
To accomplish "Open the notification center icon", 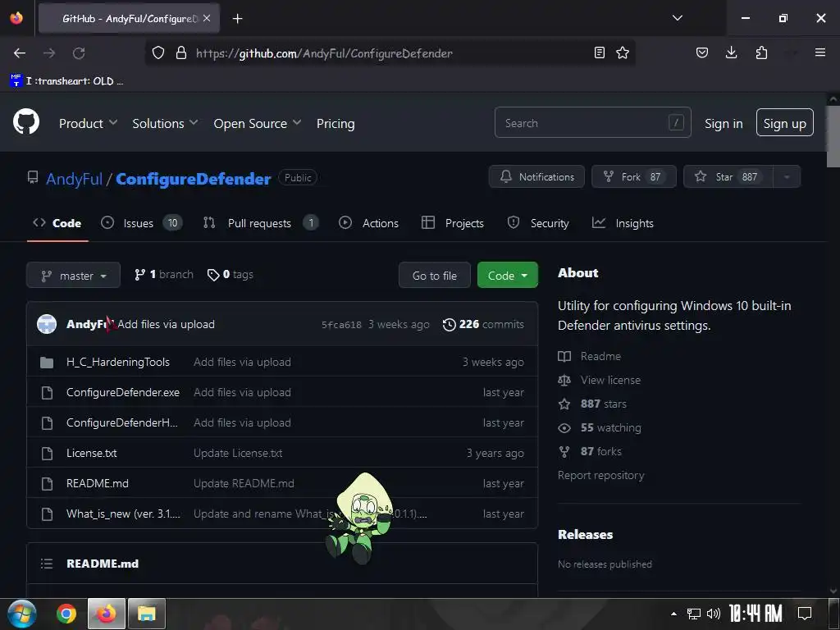I will pyautogui.click(x=804, y=614).
